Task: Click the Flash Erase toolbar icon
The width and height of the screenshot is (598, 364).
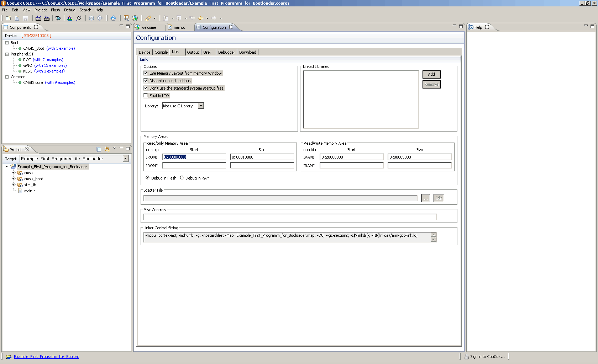Action: tap(79, 18)
